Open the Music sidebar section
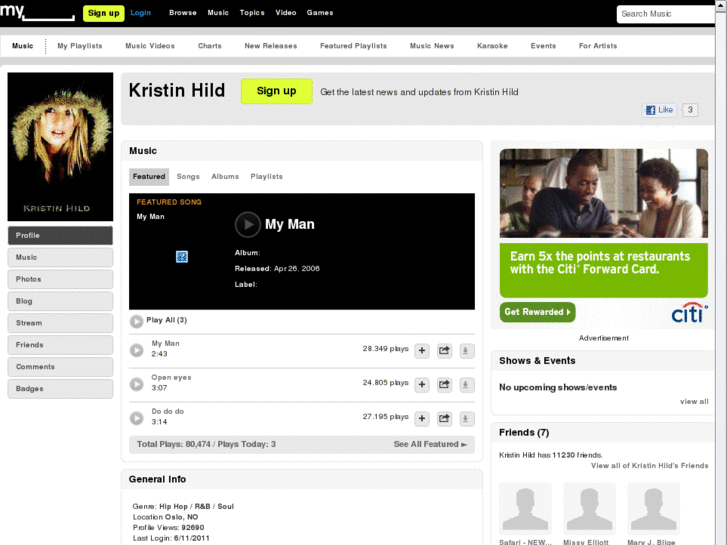 tap(60, 257)
